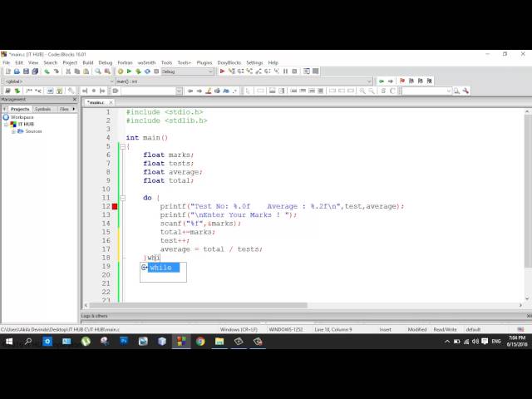The image size is (532, 399).
Task: Select the 'while' autocomplete suggestion
Action: [x=163, y=268]
